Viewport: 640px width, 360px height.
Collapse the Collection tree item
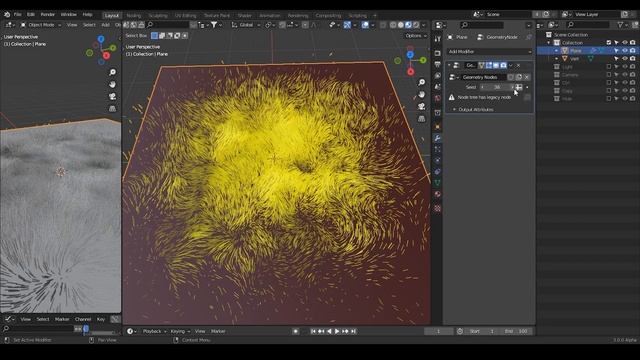point(549,42)
